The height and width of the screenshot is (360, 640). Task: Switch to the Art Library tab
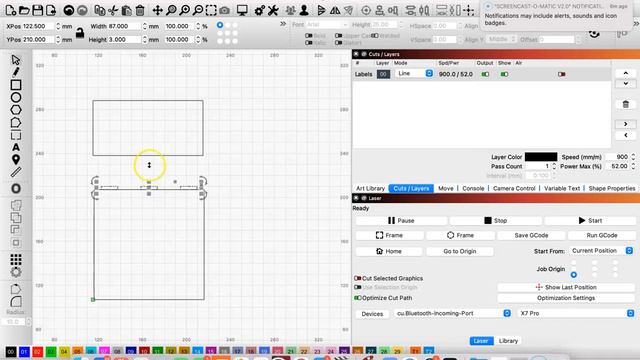(x=370, y=189)
